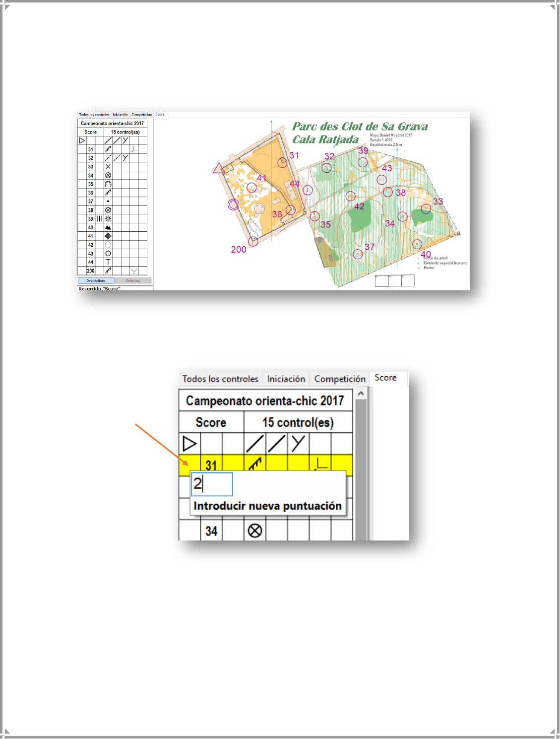Screen dimensions: 560x739
Task: Click the row 35 symbol in the small descriptions table
Action: (108, 184)
